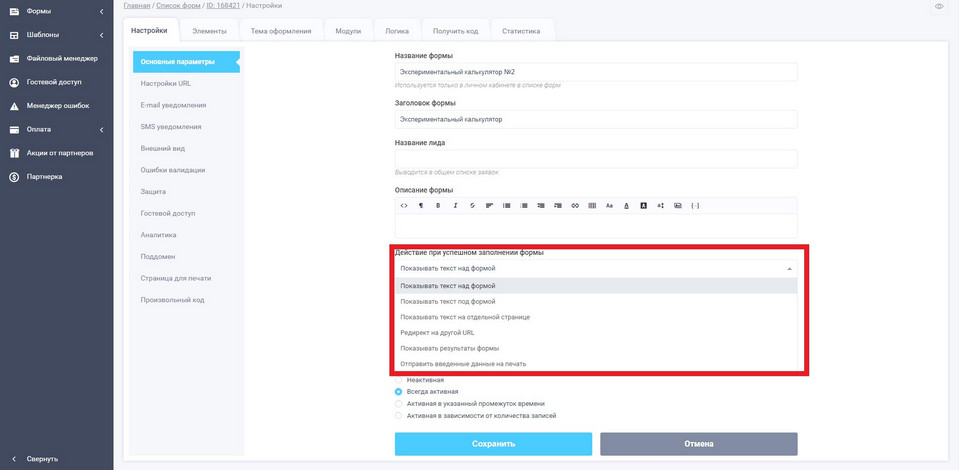Click the bold formatting icon in editor

(x=438, y=206)
